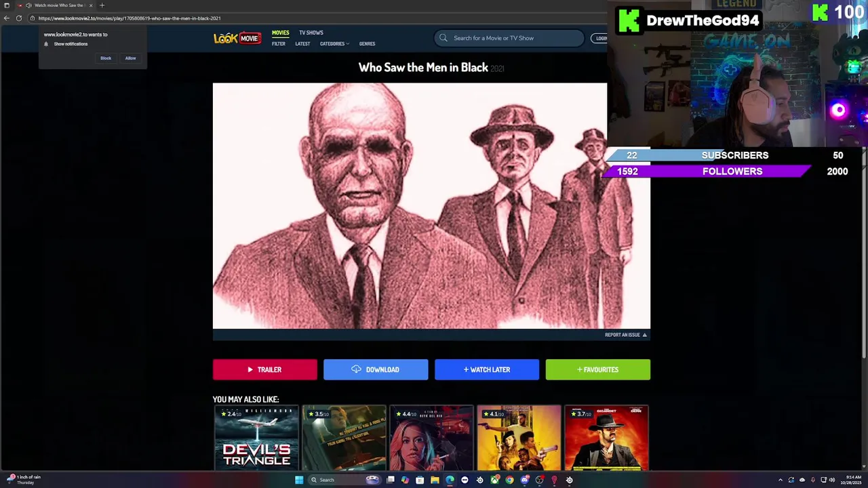Click the Login button in the header
The image size is (868, 488).
(x=599, y=38)
